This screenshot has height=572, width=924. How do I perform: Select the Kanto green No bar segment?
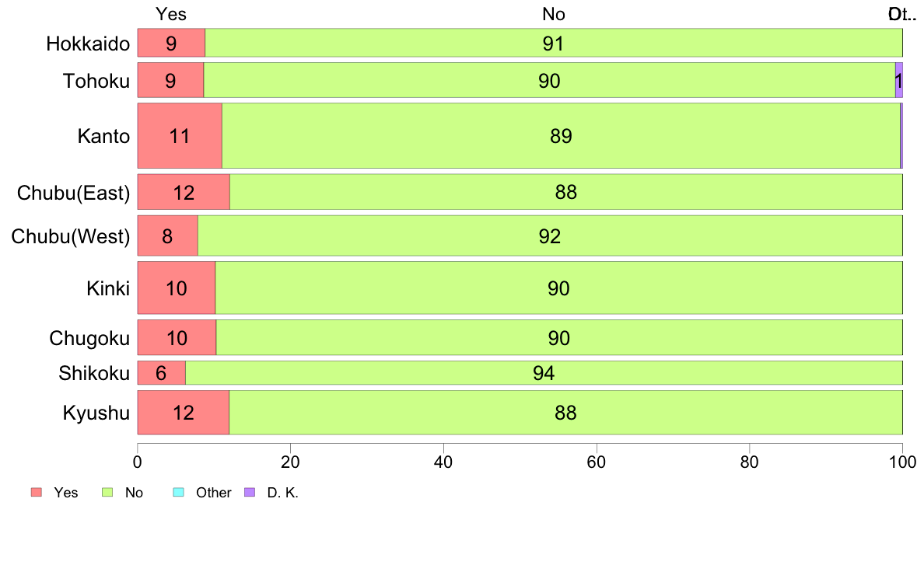click(561, 136)
